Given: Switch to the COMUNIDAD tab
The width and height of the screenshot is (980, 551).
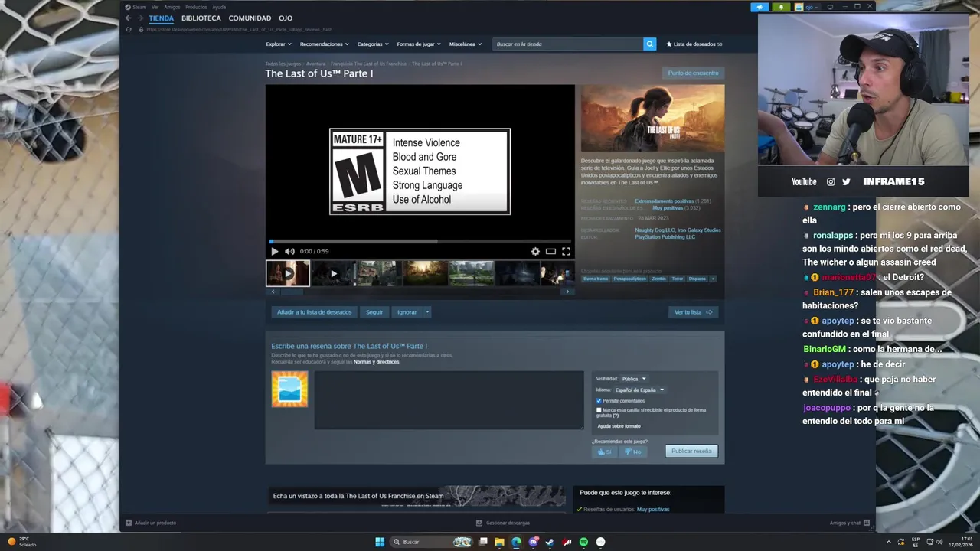Looking at the screenshot, I should pyautogui.click(x=250, y=18).
